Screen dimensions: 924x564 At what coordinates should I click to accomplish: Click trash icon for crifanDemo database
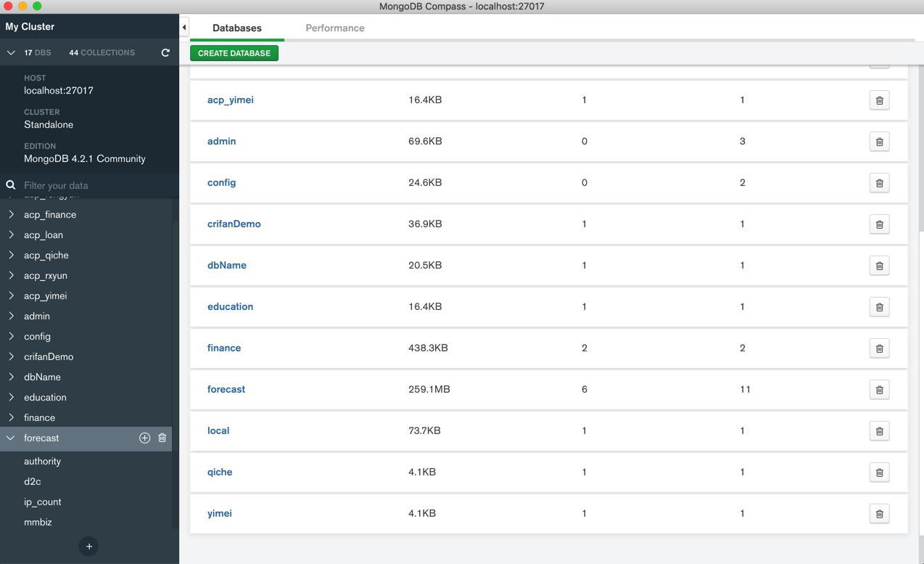[x=879, y=224]
